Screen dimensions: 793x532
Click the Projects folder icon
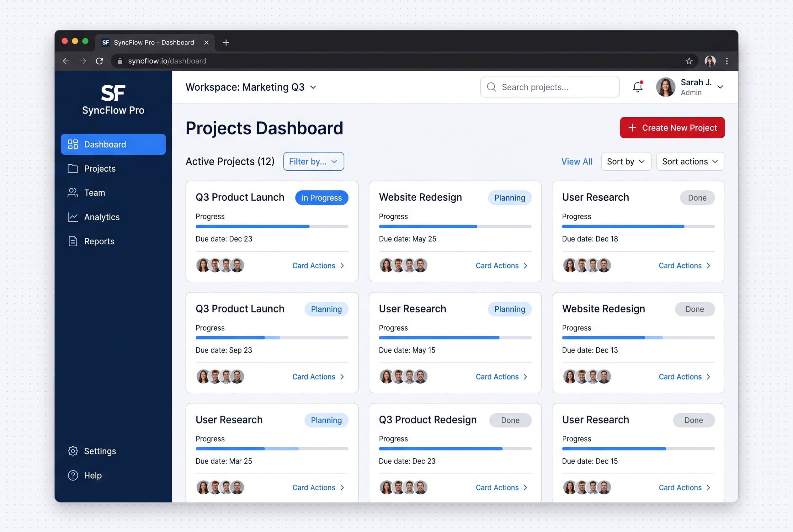72,169
